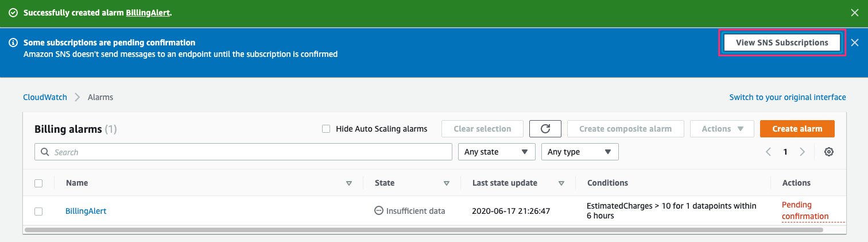Click the orange Create alarm button
868x242 pixels.
[x=797, y=129]
